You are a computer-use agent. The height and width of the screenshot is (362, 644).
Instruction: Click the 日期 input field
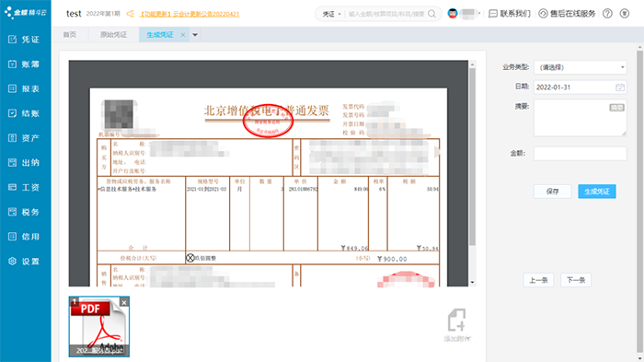pyautogui.click(x=580, y=88)
